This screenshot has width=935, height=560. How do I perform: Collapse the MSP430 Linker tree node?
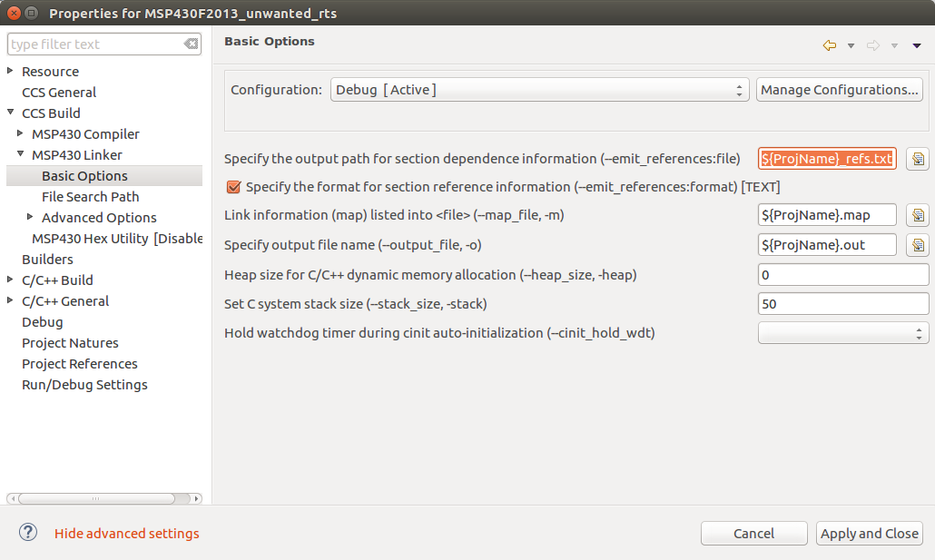tap(20, 154)
